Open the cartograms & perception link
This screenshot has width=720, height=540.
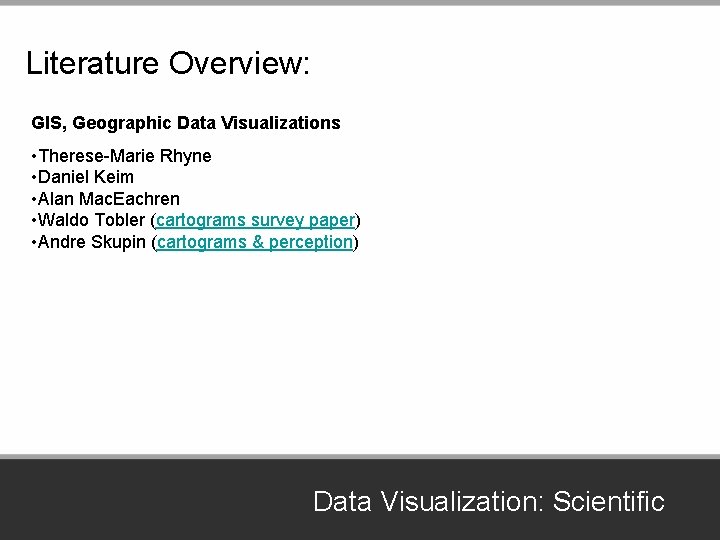click(x=256, y=242)
